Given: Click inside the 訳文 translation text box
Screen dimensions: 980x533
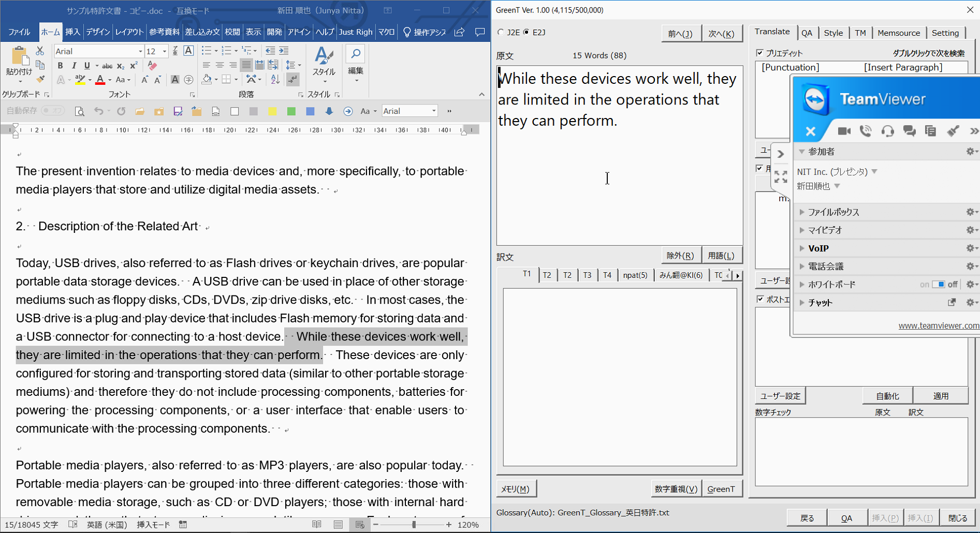Looking at the screenshot, I should (619, 377).
